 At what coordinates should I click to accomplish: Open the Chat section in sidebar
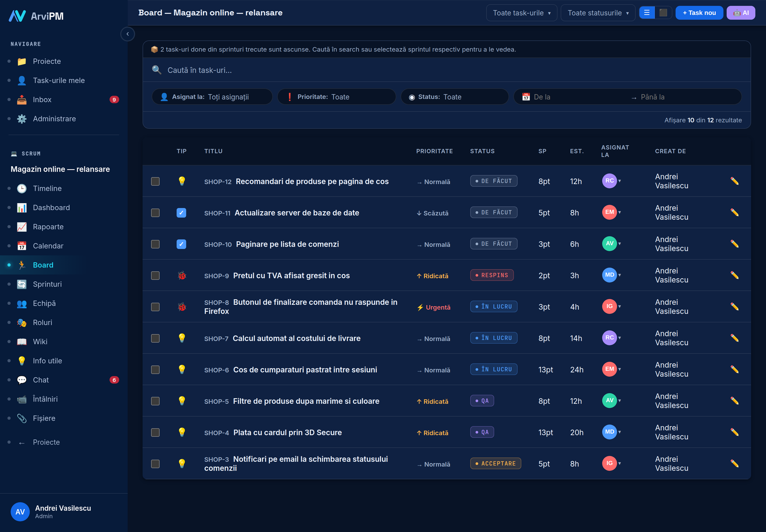pyautogui.click(x=64, y=380)
